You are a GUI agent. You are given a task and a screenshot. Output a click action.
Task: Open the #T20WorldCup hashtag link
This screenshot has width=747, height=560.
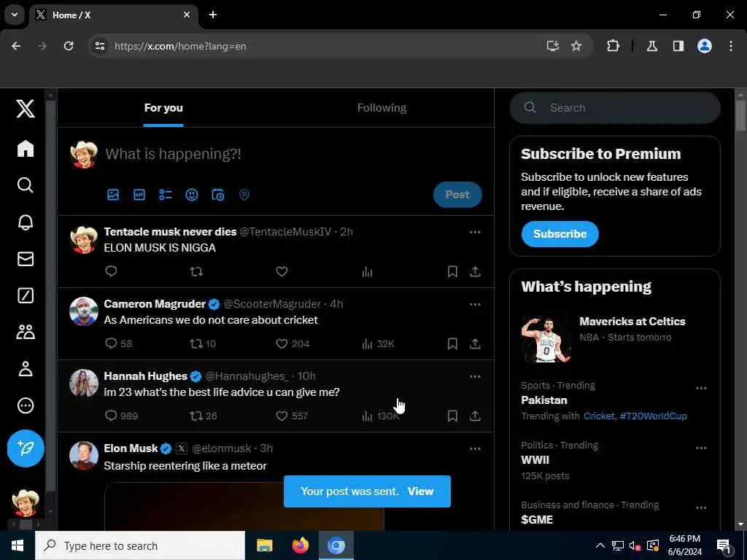[653, 416]
